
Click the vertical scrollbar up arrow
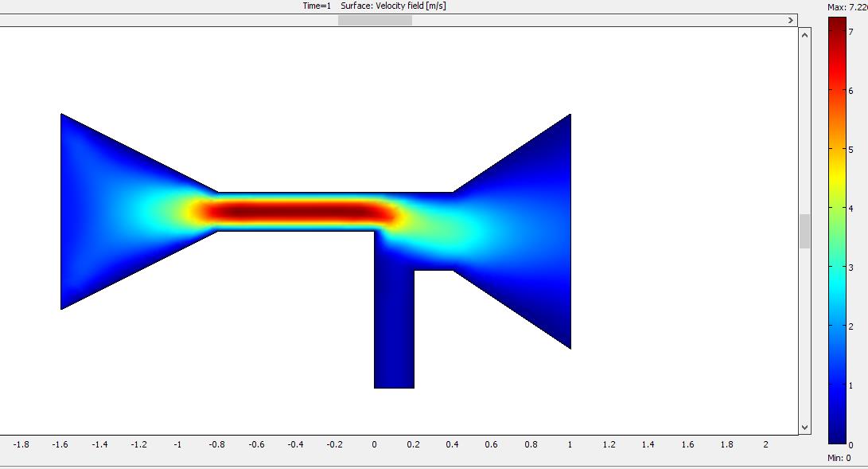(804, 35)
